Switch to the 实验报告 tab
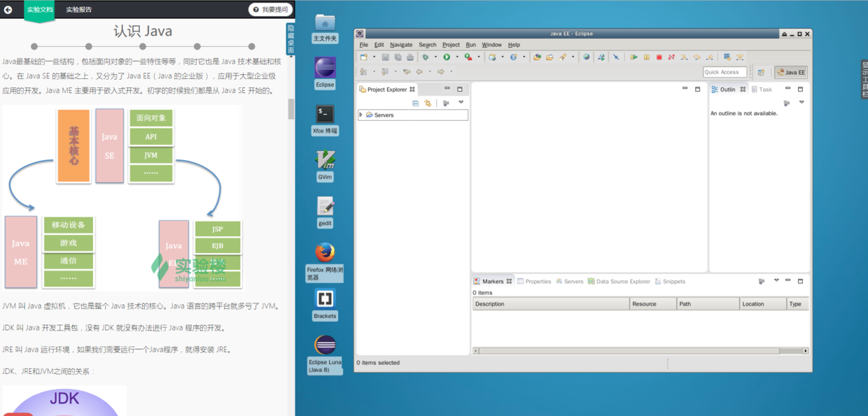This screenshot has height=416, width=868. tap(79, 10)
